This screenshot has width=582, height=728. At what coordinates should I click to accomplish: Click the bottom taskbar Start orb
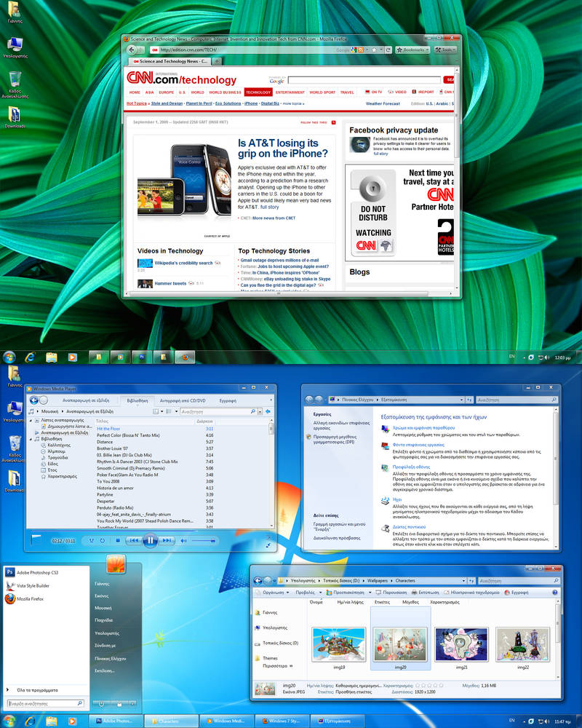pyautogui.click(x=9, y=721)
